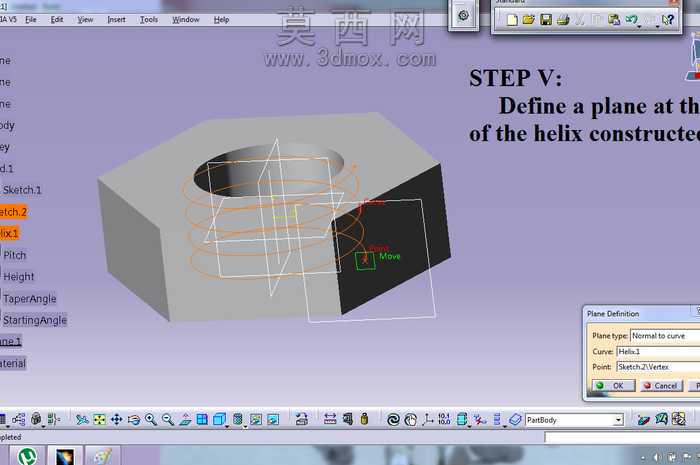Click the Zoom In magnifier icon
This screenshot has width=700, height=465.
coord(151,419)
